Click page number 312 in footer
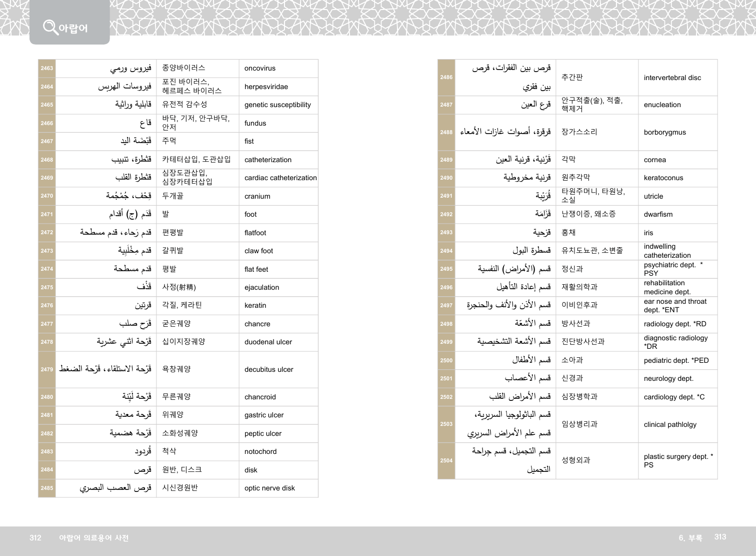756x556 pixels. tap(35, 538)
